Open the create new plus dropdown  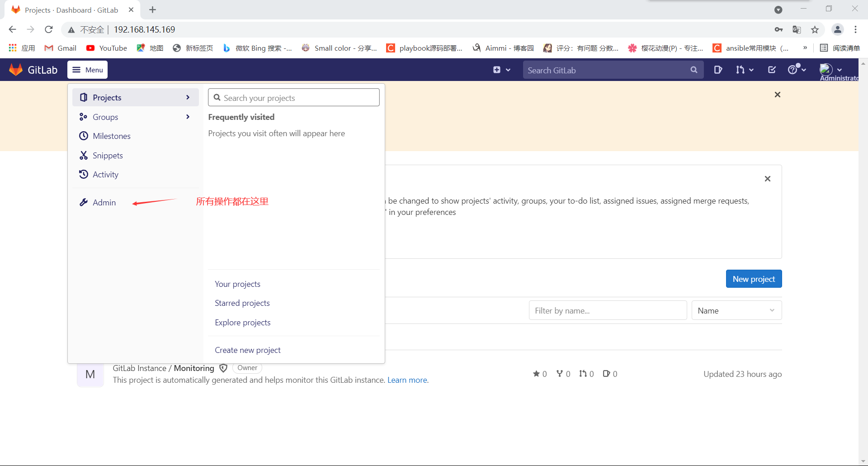pyautogui.click(x=501, y=70)
